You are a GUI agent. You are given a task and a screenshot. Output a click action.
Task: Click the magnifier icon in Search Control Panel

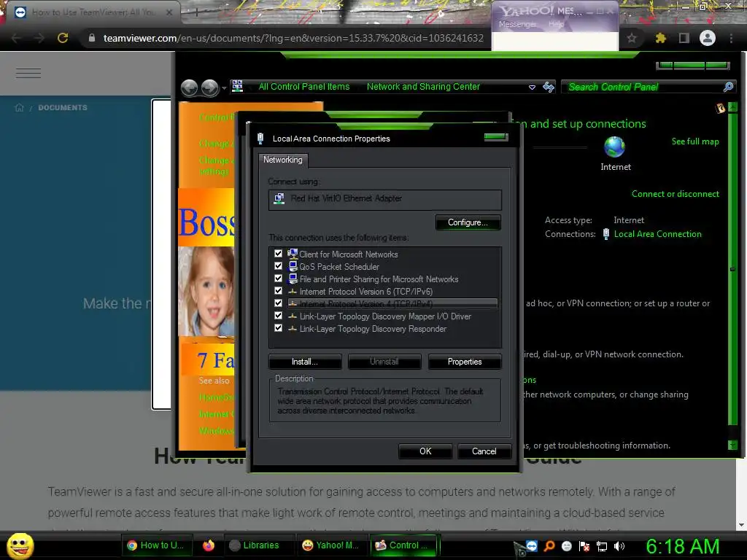pos(729,87)
